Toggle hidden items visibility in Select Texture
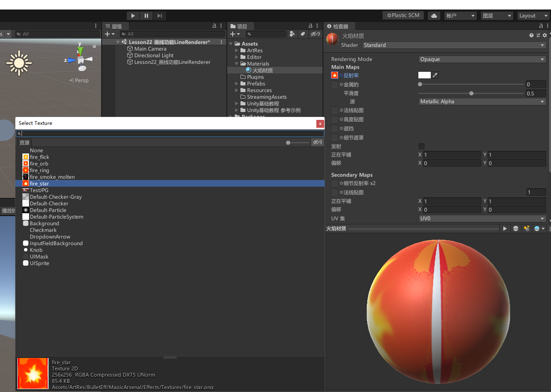The image size is (551, 392). coord(317,142)
